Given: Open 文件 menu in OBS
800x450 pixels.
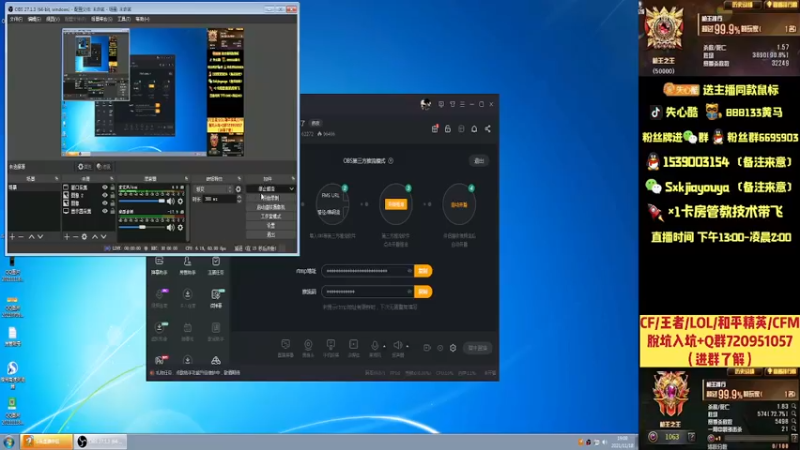Looking at the screenshot, I should tap(16, 19).
